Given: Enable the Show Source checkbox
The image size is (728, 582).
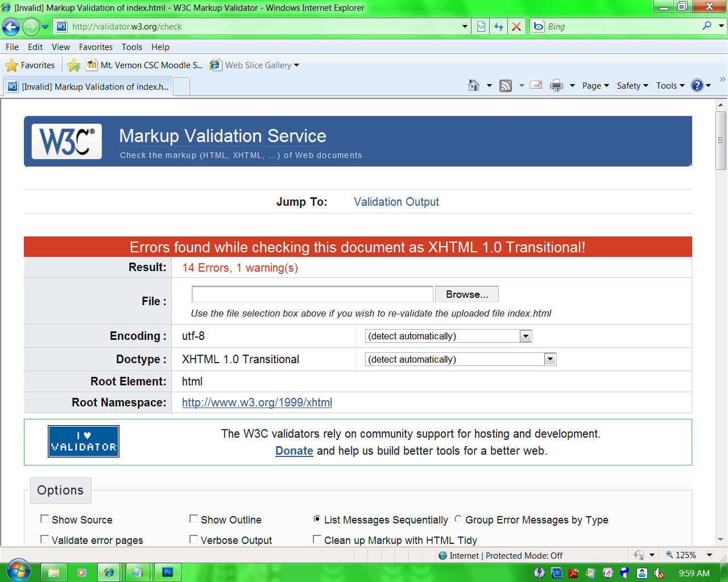Looking at the screenshot, I should coord(44,519).
